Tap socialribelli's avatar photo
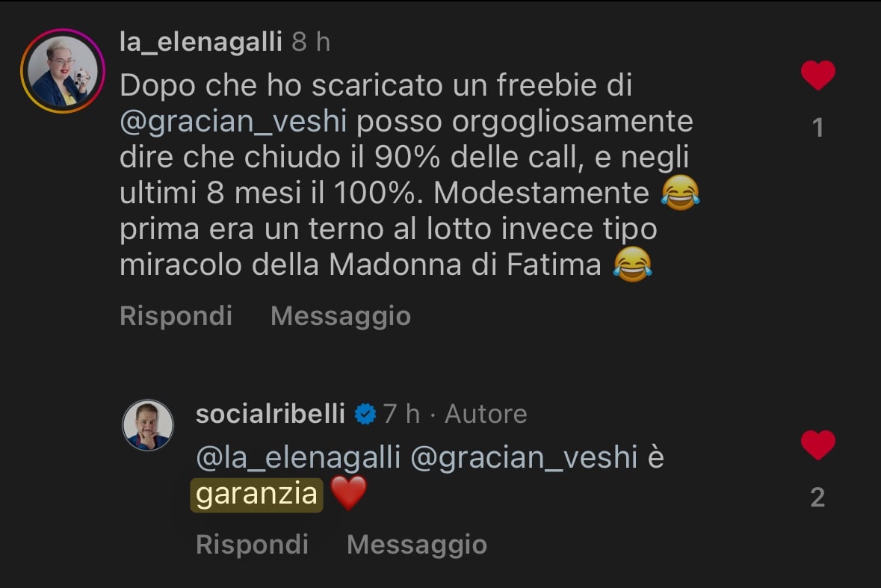 click(148, 424)
